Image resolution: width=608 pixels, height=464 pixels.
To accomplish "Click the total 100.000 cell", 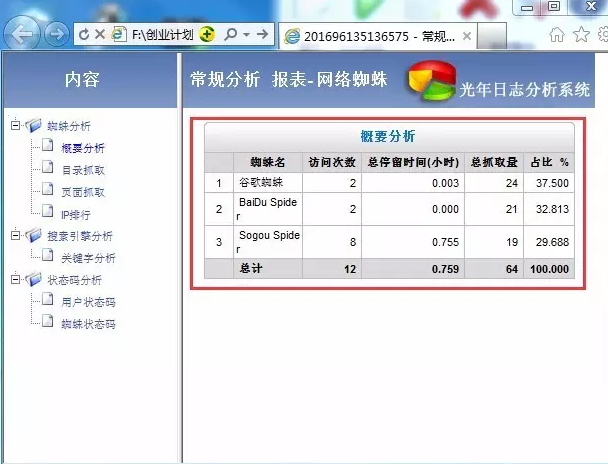I will (x=549, y=269).
